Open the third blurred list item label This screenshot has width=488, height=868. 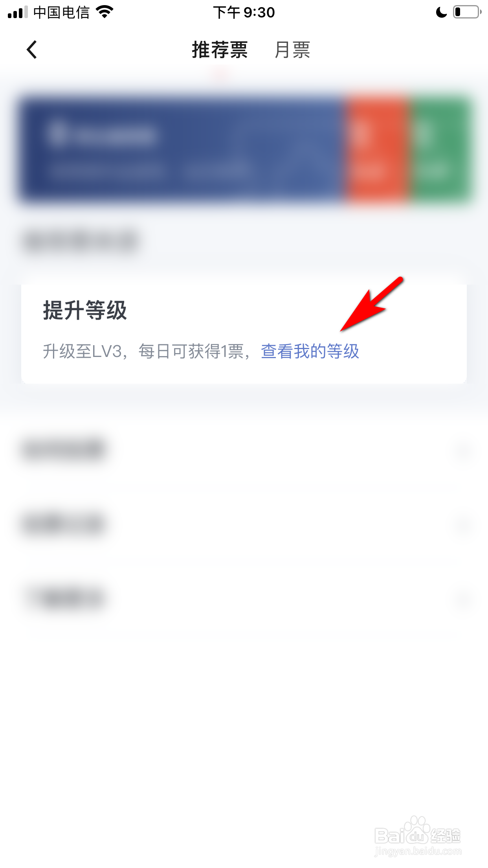coord(65,598)
